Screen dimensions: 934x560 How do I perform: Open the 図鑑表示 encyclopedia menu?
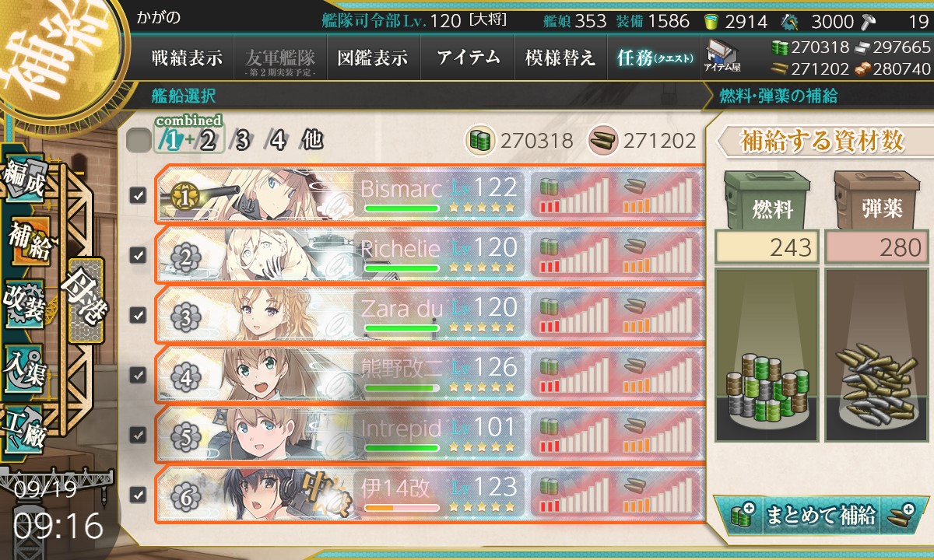pyautogui.click(x=374, y=58)
